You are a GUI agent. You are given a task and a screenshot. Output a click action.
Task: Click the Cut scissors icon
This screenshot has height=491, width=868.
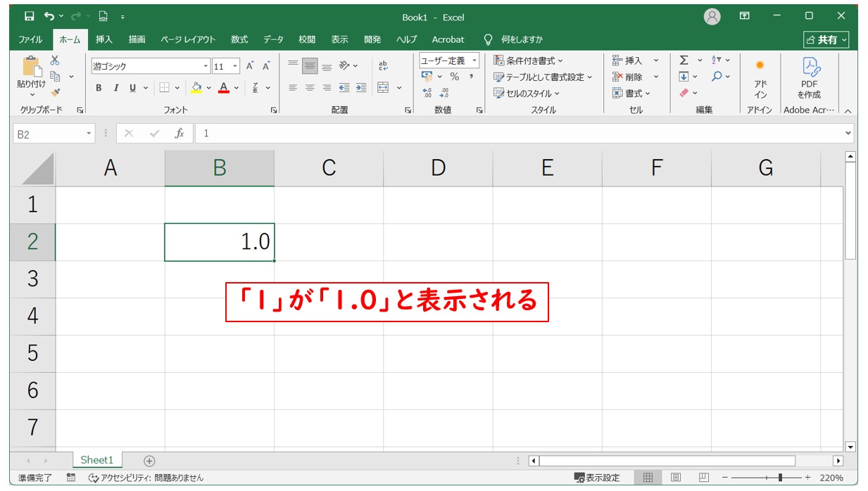pos(55,61)
